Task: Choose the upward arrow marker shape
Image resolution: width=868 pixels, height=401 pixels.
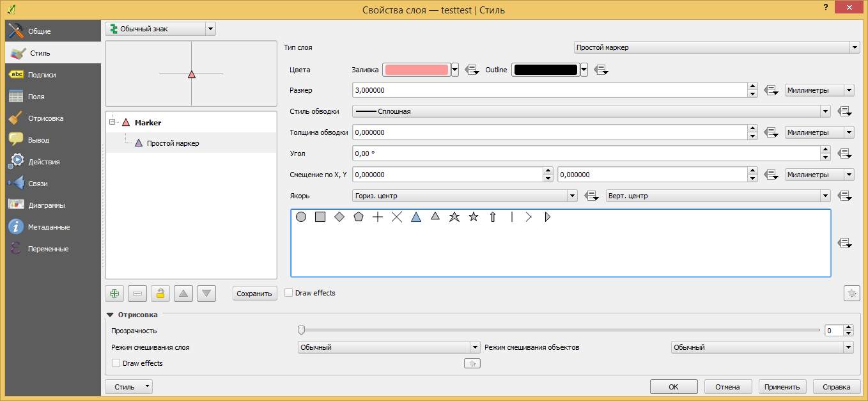Action: 493,217
